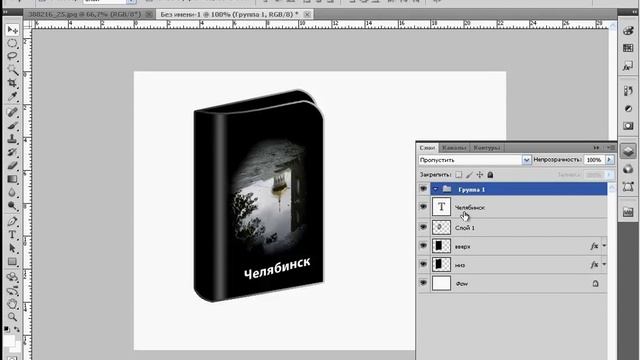The width and height of the screenshot is (640, 360).
Task: Toggle lock image pixels brush button
Action: click(x=469, y=175)
